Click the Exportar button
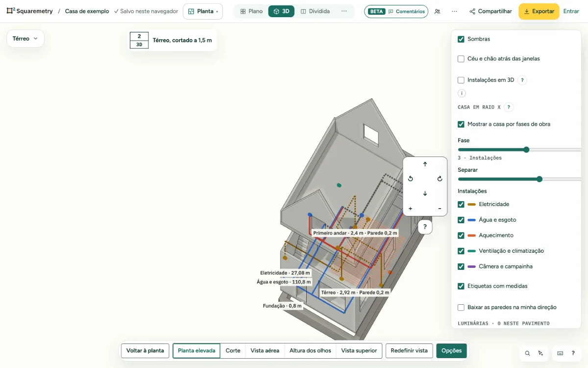This screenshot has width=588, height=368. (539, 11)
